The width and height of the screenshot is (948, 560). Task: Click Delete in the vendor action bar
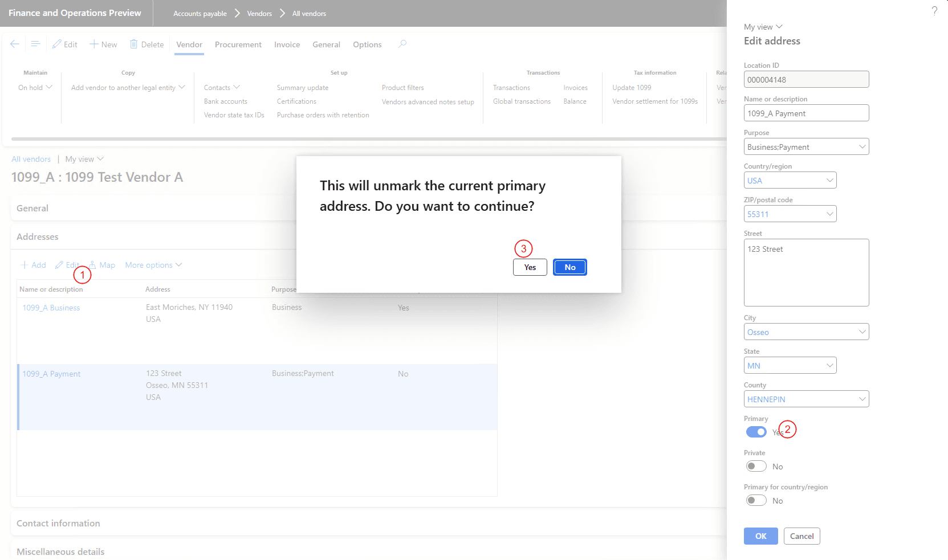click(147, 44)
